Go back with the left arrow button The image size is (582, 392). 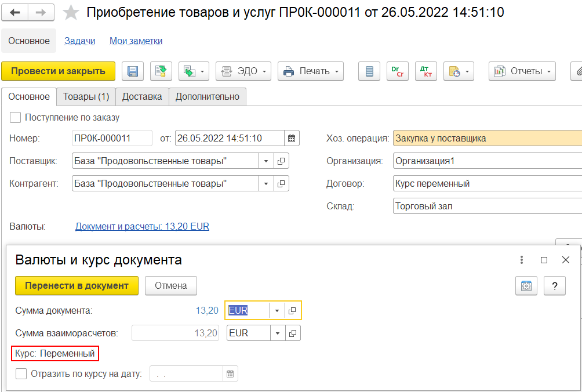15,13
